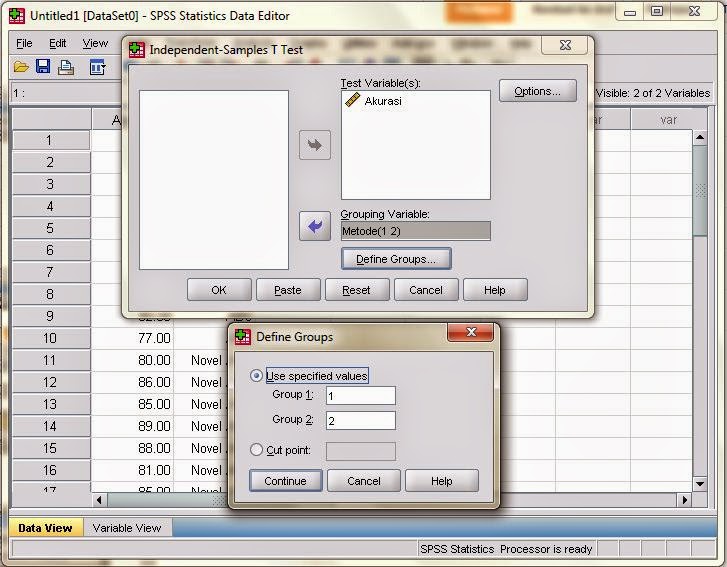Screen dimensions: 727x567
Task: Click Processor is ready status text
Action: pos(546,549)
